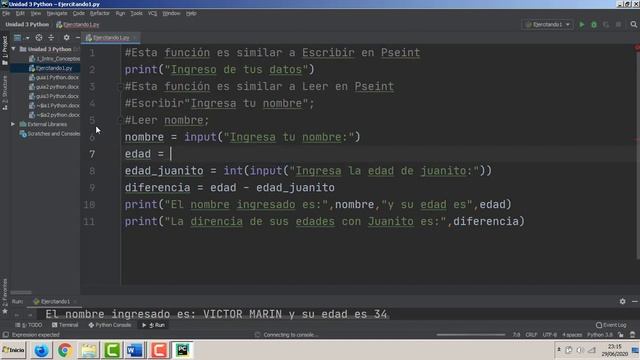Click the PyCharm icon in taskbar

pyautogui.click(x=182, y=350)
